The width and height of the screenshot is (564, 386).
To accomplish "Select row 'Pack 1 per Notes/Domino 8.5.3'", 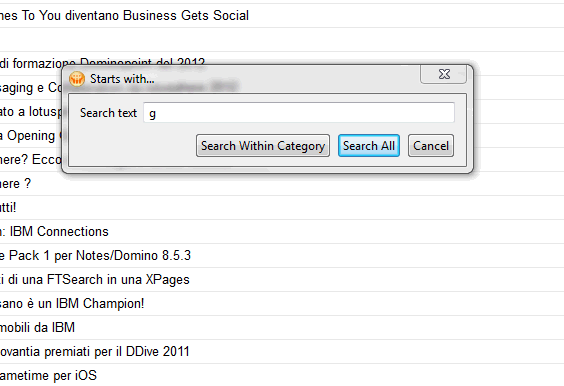I will point(282,256).
